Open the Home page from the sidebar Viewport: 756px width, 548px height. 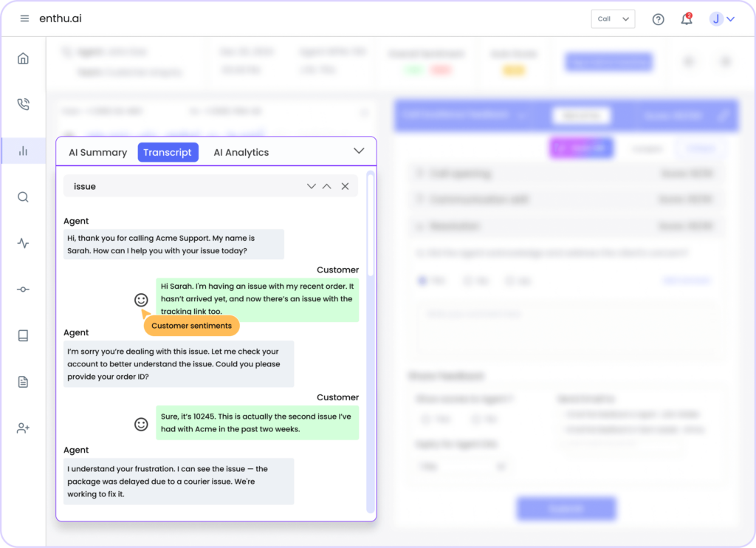(23, 58)
